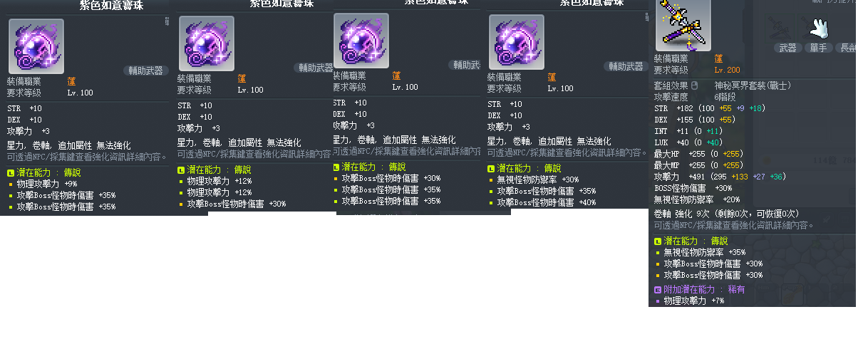Viewport: 868px width, 344px height.
Task: Click L badge above 物理攻擊力 +9% line
Action: click(x=11, y=173)
